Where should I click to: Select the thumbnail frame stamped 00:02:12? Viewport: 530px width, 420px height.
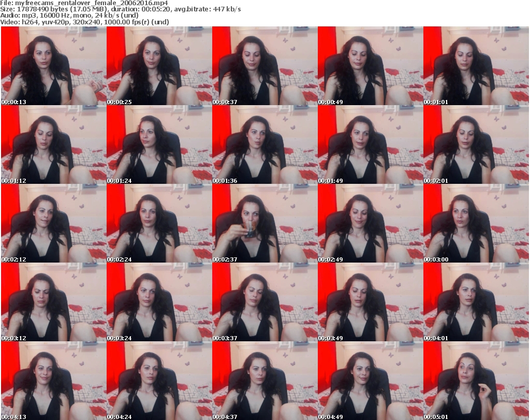tap(54, 224)
